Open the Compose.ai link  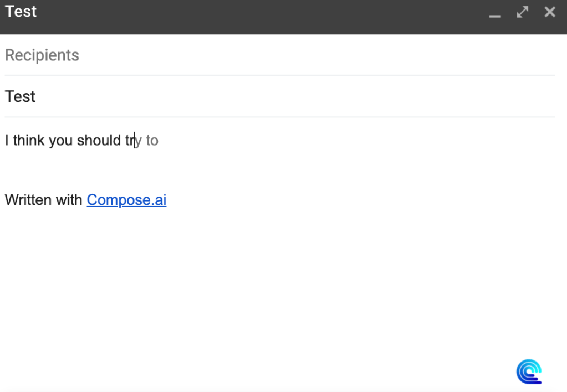click(x=126, y=200)
